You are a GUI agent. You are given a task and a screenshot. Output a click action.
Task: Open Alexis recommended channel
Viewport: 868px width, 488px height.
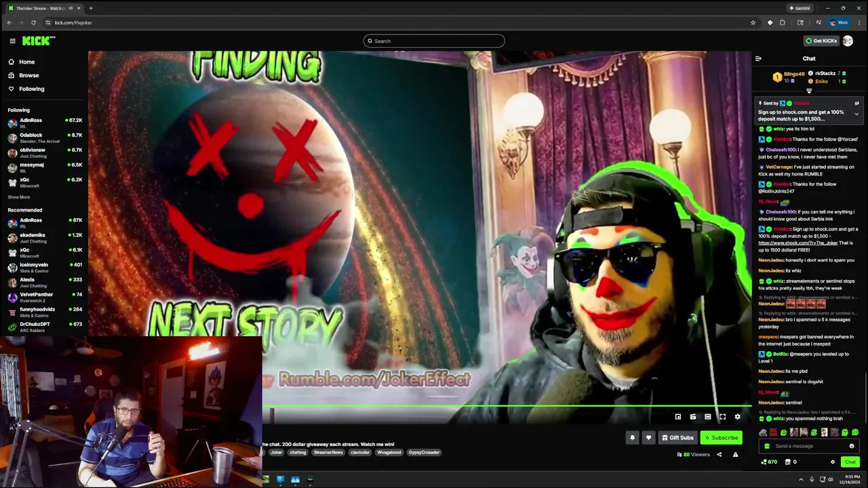(45, 282)
